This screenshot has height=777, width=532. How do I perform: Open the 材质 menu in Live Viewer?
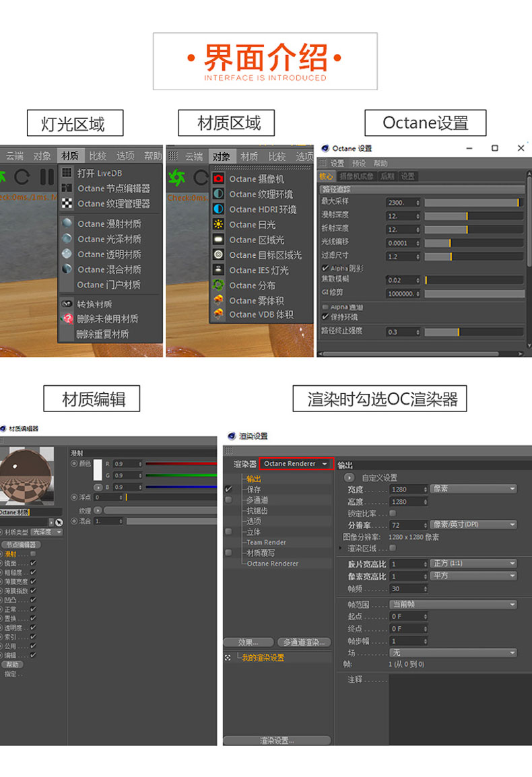(71, 156)
